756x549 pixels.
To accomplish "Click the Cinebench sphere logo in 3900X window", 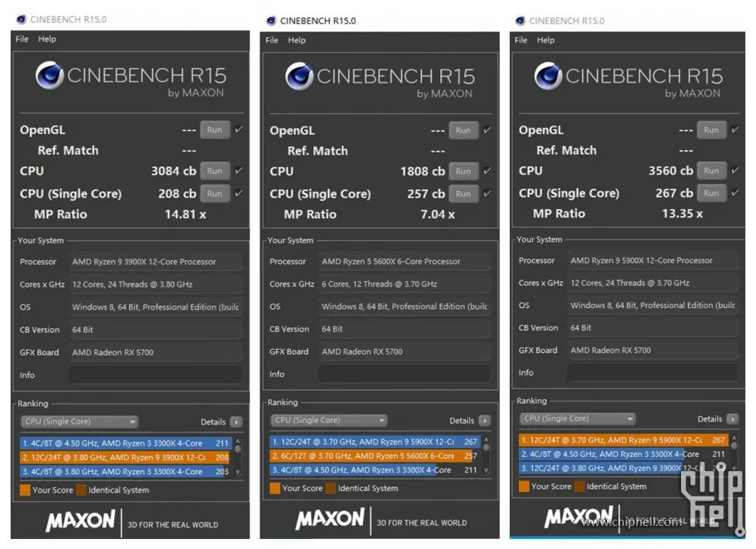I will pos(49,75).
